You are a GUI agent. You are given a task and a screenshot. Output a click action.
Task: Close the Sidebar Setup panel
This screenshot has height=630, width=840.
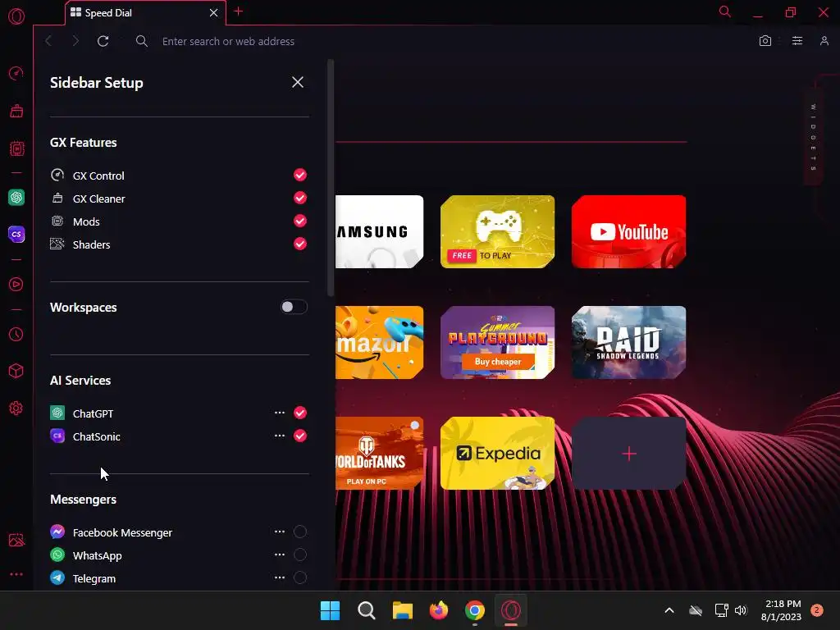tap(297, 82)
